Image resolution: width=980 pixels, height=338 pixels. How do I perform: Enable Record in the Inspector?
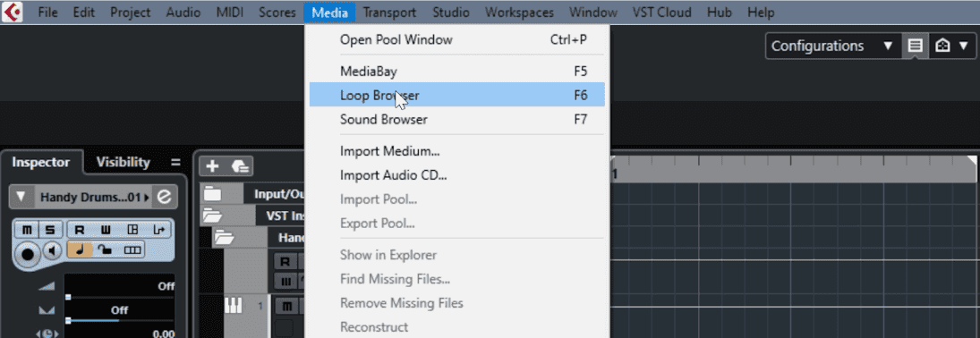[x=80, y=230]
